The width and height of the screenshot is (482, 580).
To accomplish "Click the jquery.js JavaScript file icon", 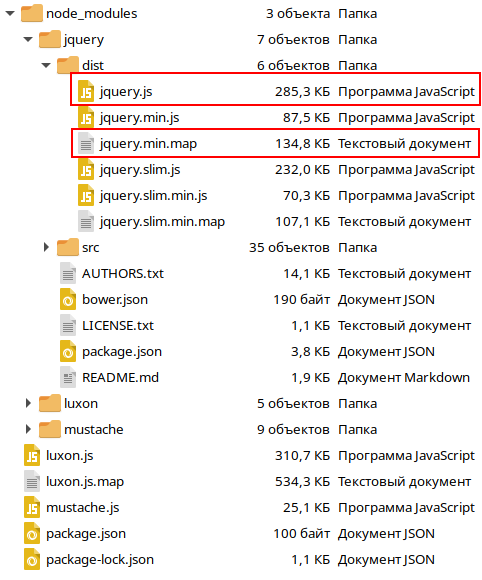I will pos(86,91).
